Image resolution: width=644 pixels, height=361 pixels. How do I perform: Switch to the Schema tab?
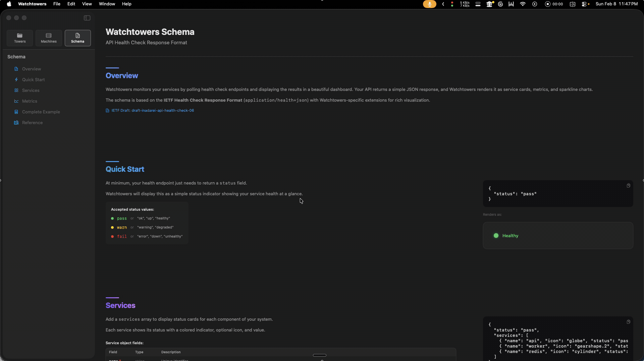tap(77, 38)
